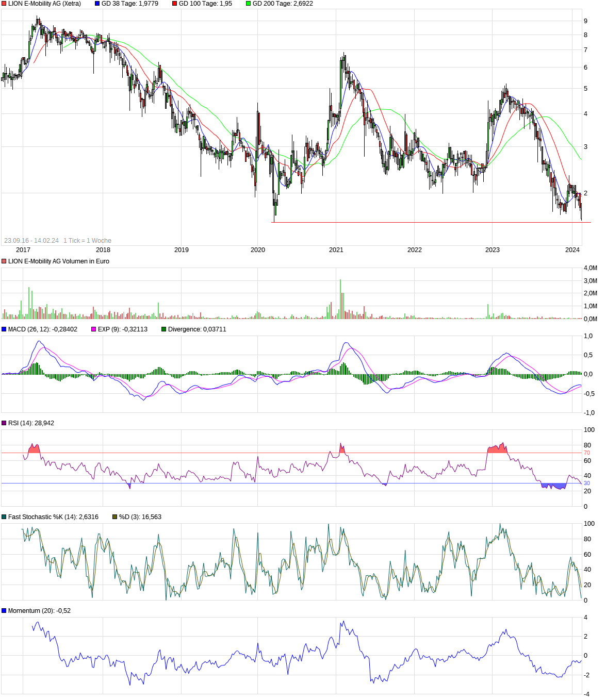Click the 'LION E-Mobility AG Volumen in Euro' label
606x700 pixels.
[59, 261]
